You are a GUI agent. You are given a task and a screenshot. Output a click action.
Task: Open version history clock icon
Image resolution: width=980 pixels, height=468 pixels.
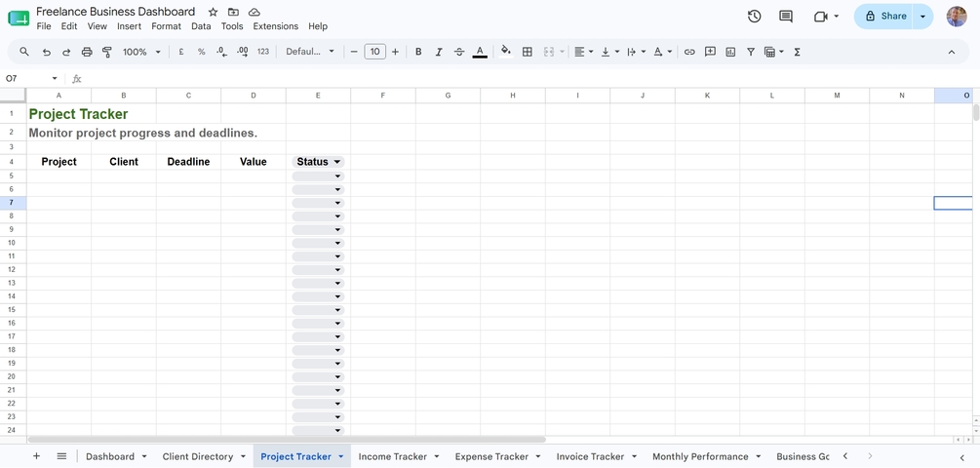pyautogui.click(x=755, y=17)
